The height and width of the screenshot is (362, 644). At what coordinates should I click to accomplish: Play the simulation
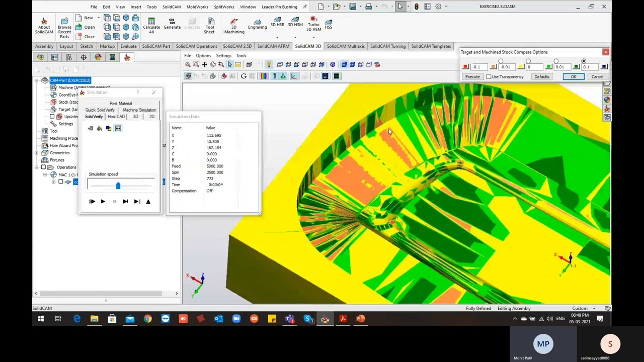pyautogui.click(x=103, y=201)
